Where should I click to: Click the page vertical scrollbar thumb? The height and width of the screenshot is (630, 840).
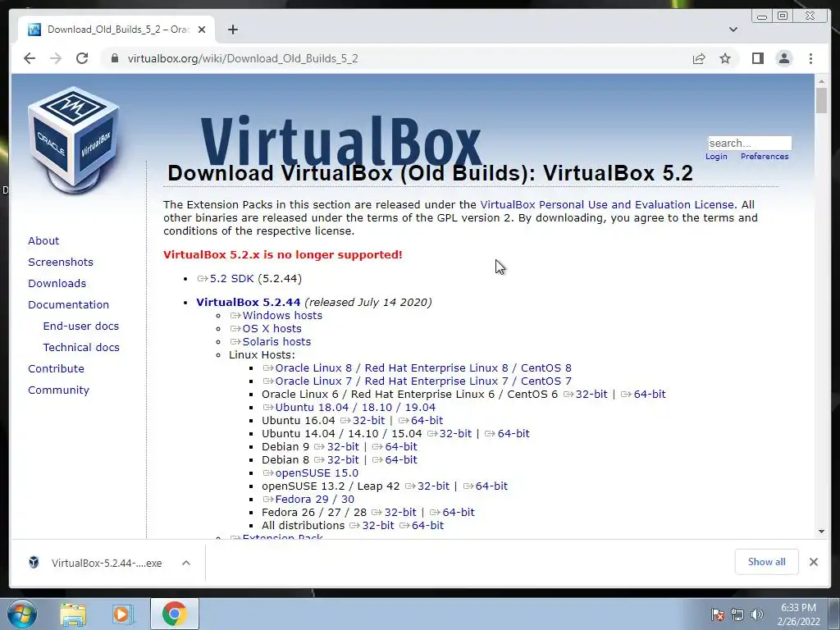pos(821,101)
